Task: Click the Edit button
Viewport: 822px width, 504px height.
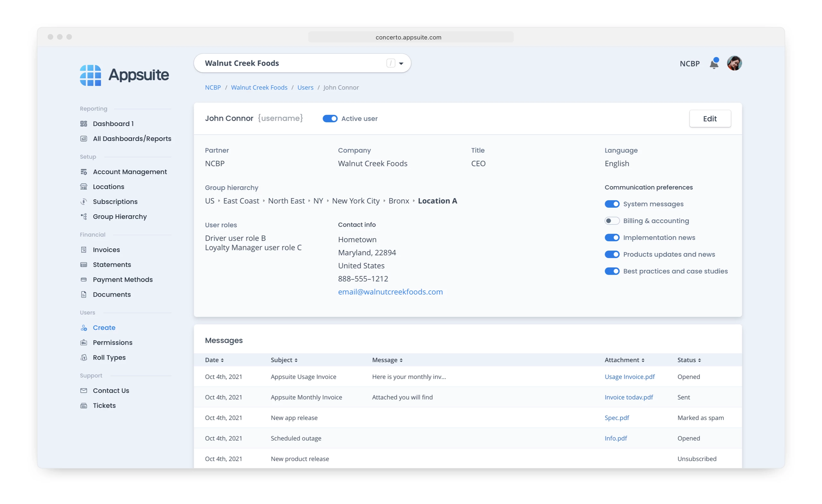Action: pyautogui.click(x=710, y=119)
